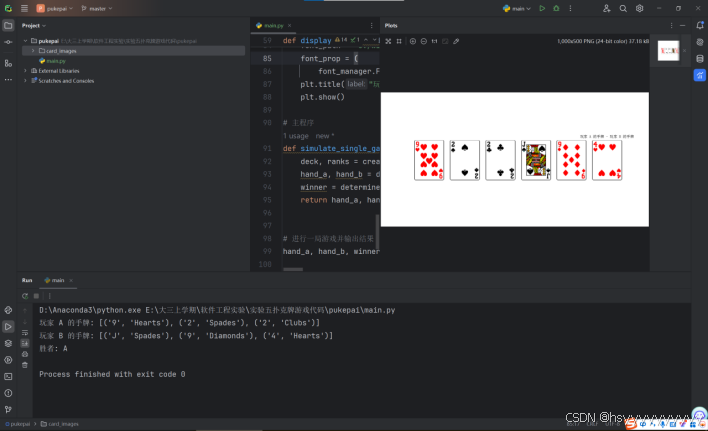
Task: Open Database tool window icon
Action: pyautogui.click(x=700, y=59)
